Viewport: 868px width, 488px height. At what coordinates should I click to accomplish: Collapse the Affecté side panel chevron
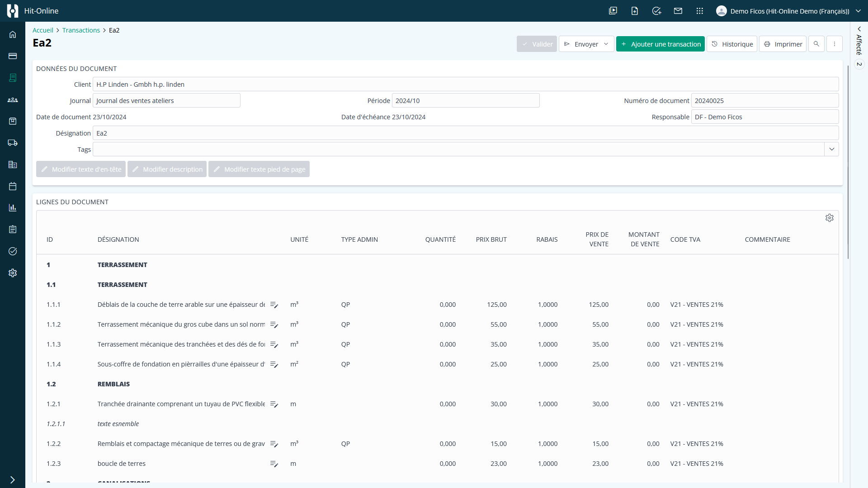pyautogui.click(x=859, y=29)
